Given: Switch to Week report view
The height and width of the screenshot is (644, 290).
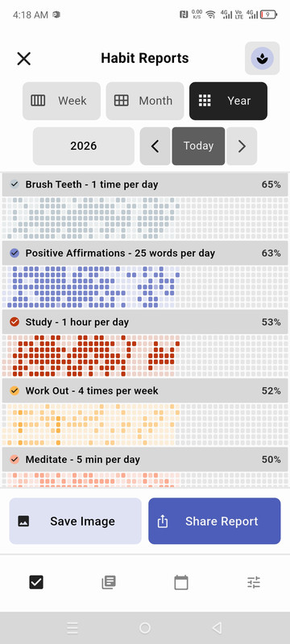Looking at the screenshot, I should click(61, 101).
